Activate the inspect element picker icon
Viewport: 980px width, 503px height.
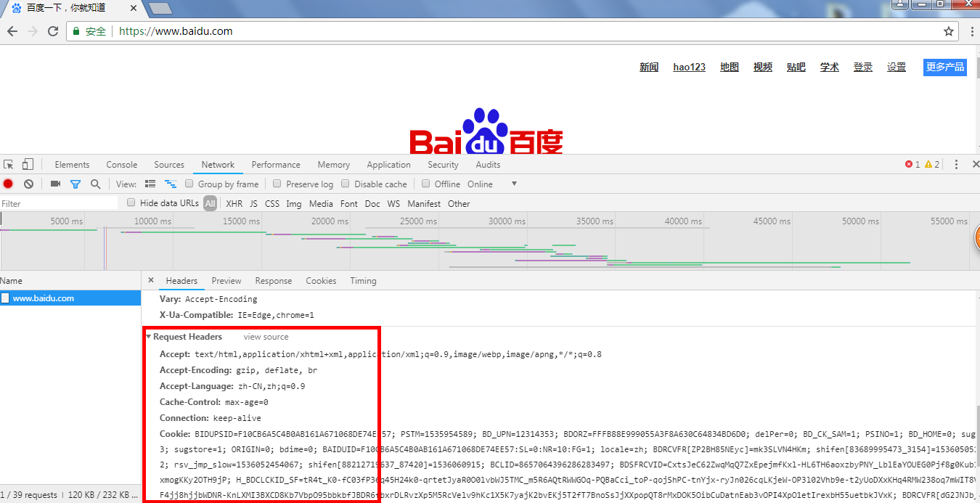pyautogui.click(x=9, y=165)
